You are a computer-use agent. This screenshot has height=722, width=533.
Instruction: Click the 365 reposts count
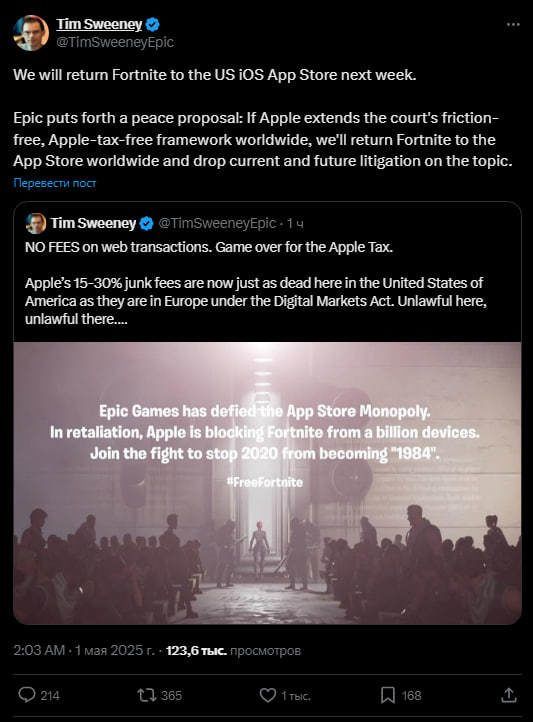tap(171, 695)
